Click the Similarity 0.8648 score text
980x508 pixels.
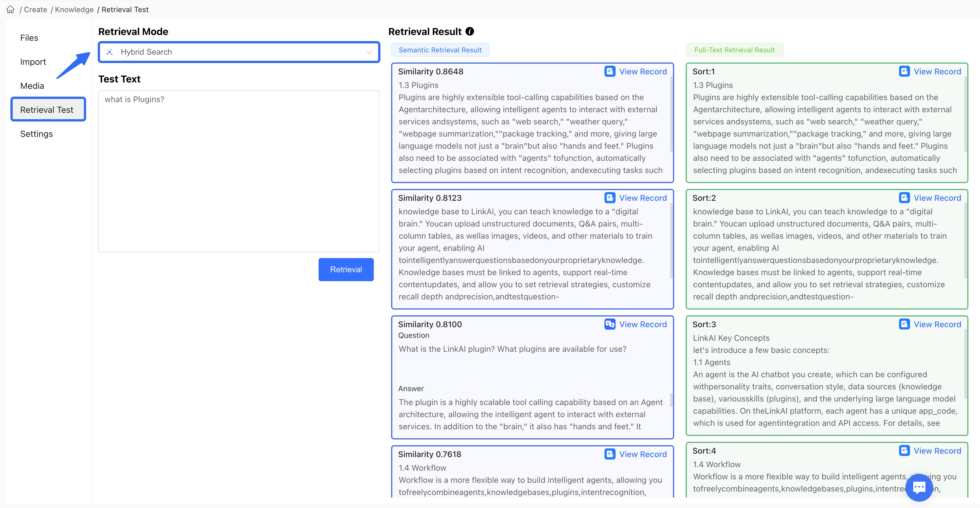coord(431,71)
